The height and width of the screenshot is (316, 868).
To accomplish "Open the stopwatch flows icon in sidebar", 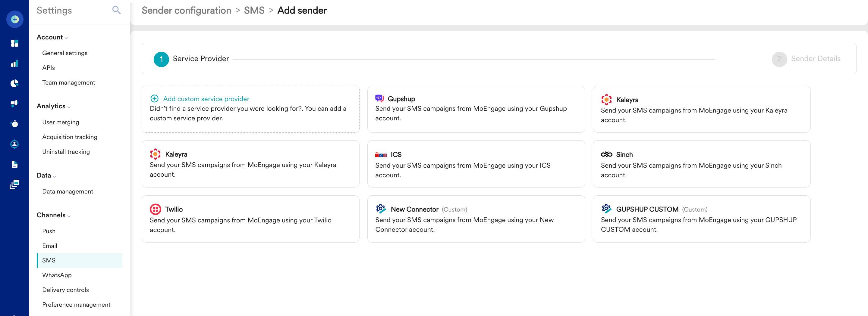I will (14, 124).
